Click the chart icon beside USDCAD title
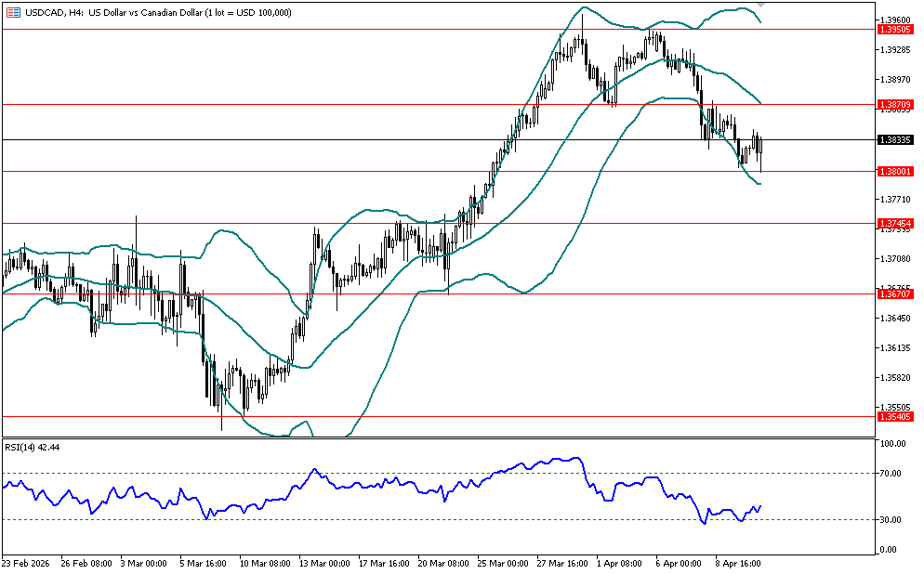Viewport: 924px width, 574px height. coord(11,12)
